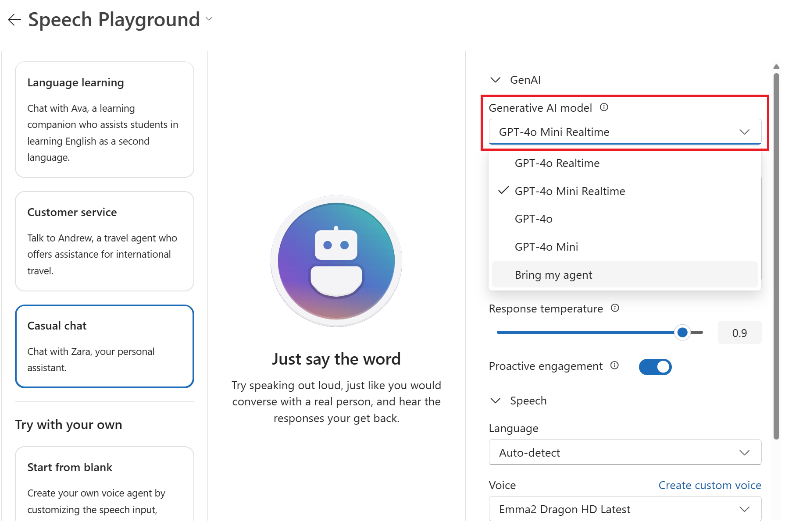Open Create custom voice link

710,485
